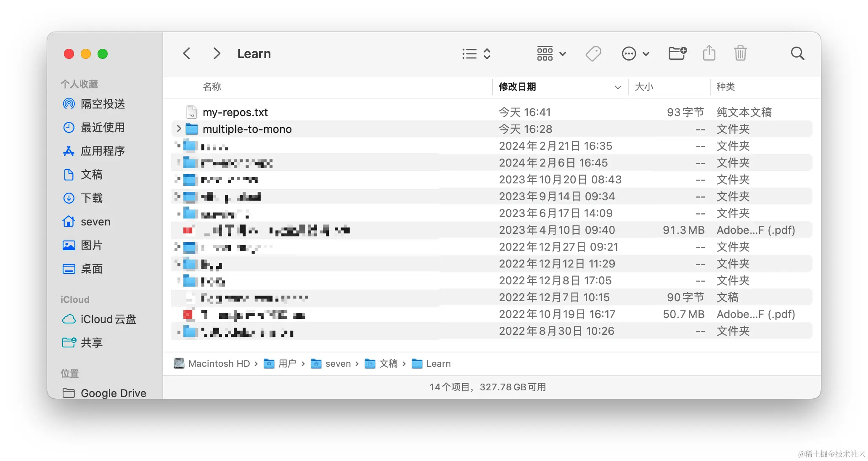Create a new folder with toolbar icon

point(677,53)
